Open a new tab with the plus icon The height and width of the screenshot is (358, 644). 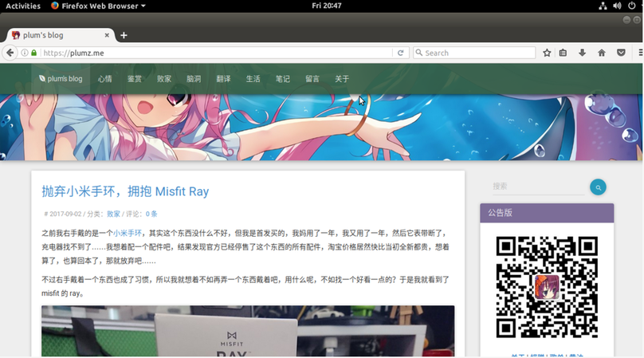pyautogui.click(x=124, y=35)
